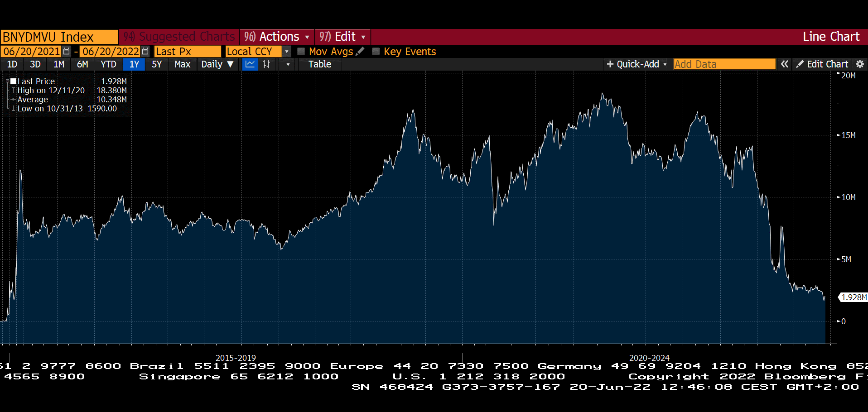Open the end date calendar picker
This screenshot has width=868, height=412.
click(145, 51)
